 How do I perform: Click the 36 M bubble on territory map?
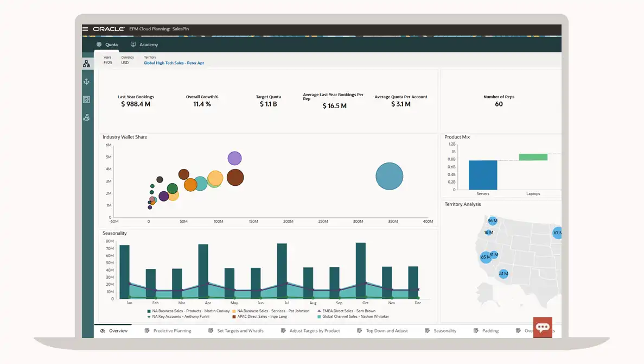coord(492,221)
